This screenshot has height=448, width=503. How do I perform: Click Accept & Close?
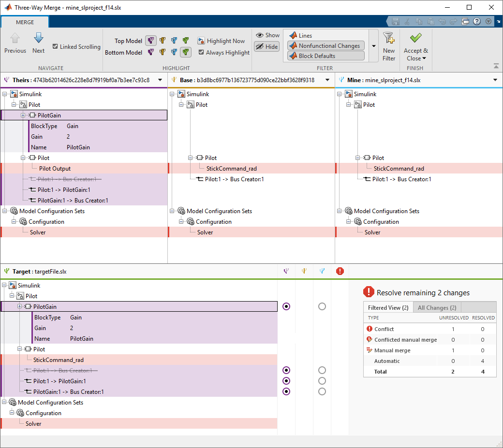(416, 46)
